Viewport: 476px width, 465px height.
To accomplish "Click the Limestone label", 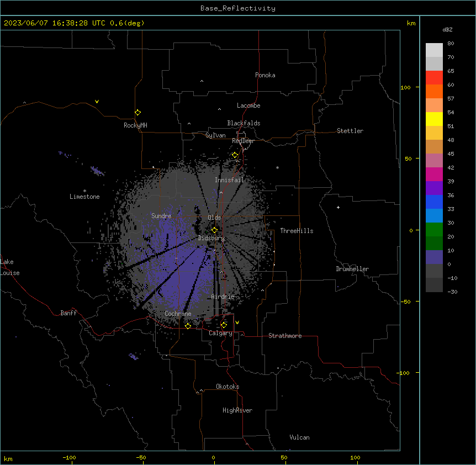I will click(x=84, y=197).
